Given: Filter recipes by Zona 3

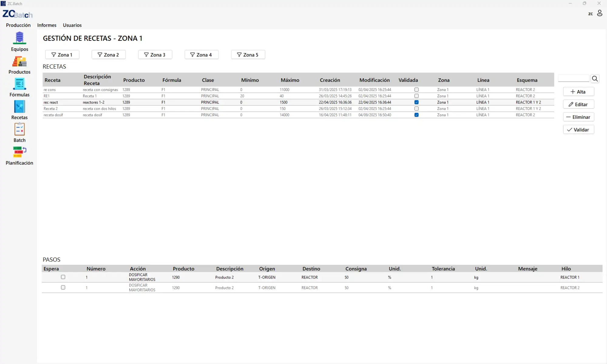Looking at the screenshot, I should point(155,55).
